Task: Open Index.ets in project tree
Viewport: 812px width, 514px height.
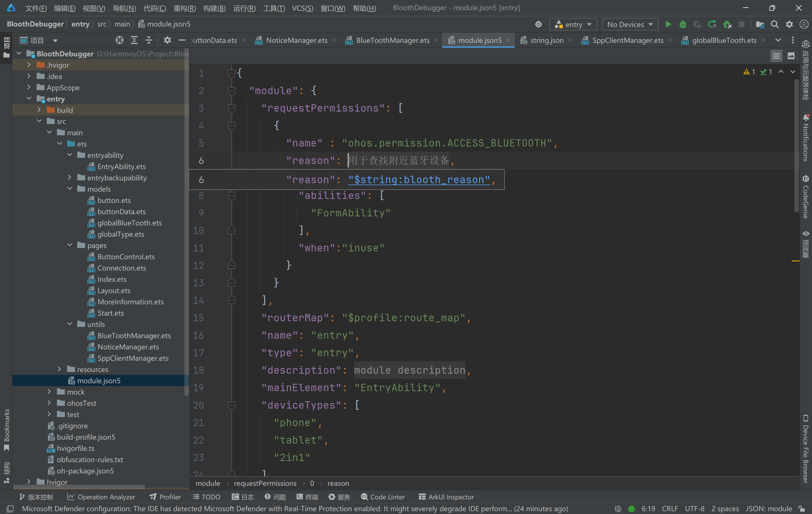Action: (x=112, y=279)
